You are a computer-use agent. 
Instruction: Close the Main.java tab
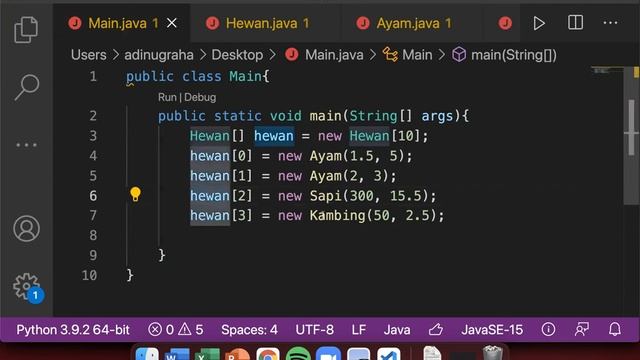click(172, 23)
